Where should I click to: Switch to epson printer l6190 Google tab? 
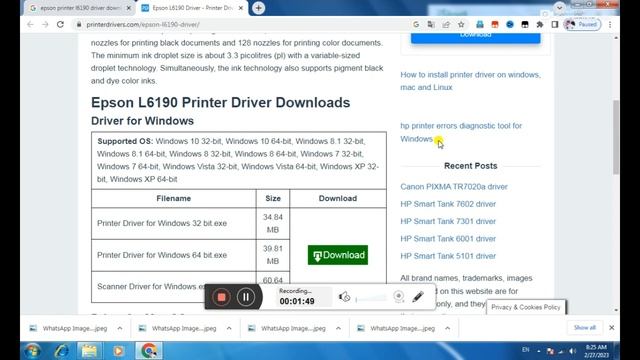[x=80, y=8]
